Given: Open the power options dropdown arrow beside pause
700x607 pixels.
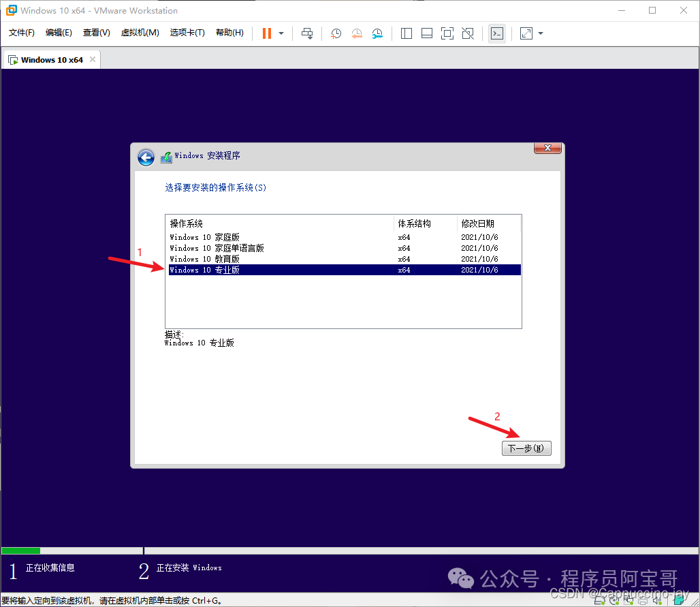Looking at the screenshot, I should point(281,33).
